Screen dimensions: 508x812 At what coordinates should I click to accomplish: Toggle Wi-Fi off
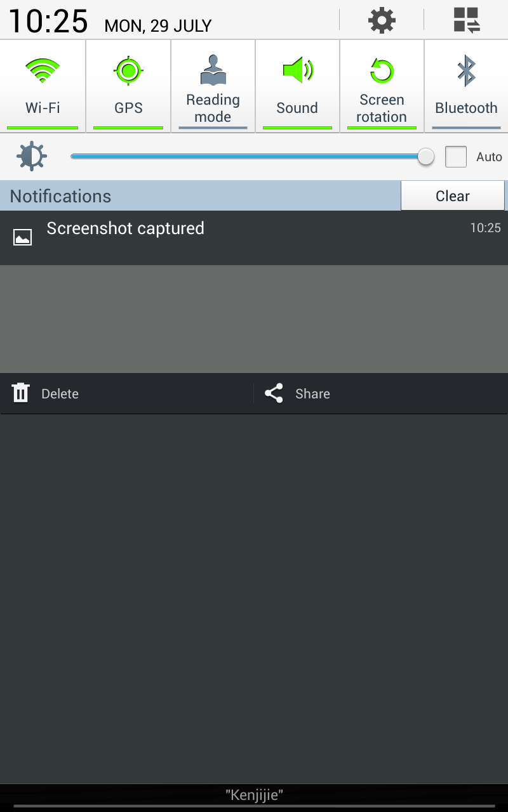[x=43, y=86]
